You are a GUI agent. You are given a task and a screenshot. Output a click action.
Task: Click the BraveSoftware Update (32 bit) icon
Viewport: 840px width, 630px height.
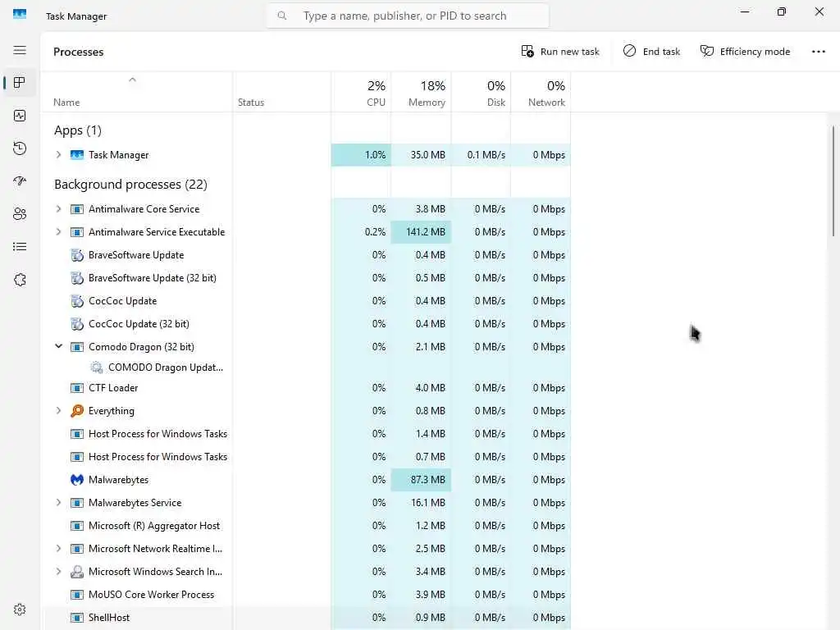(77, 278)
